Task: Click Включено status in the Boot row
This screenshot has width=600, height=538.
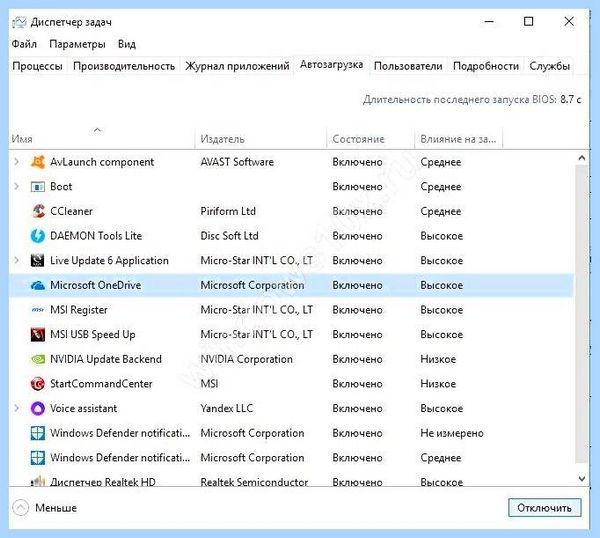Action: pos(357,187)
